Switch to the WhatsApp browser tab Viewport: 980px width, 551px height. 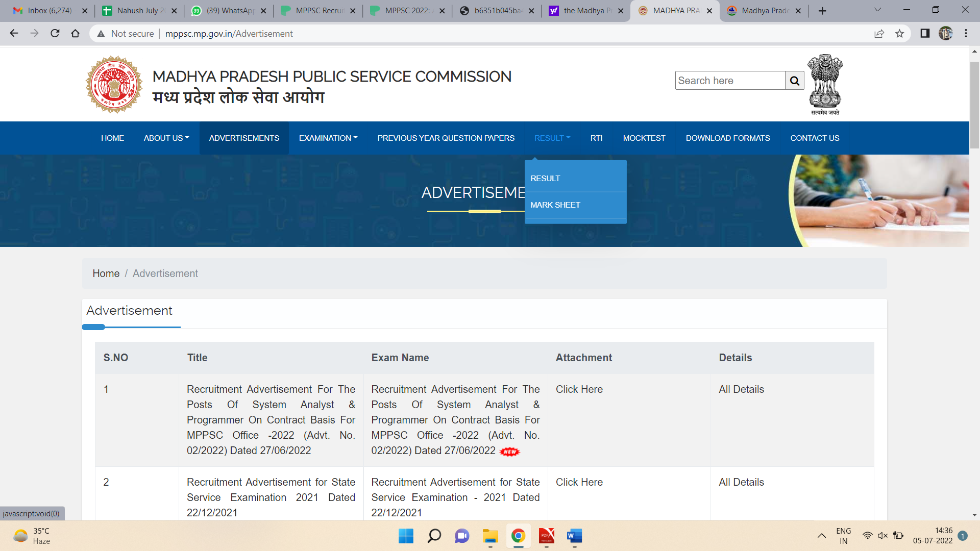pos(230,11)
